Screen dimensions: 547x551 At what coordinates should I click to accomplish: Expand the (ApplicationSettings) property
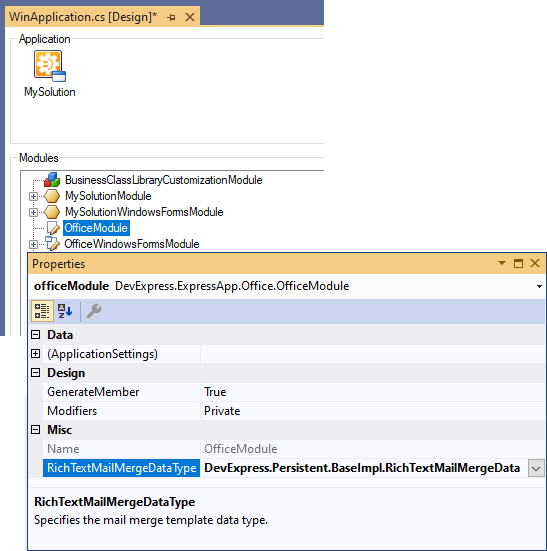coord(35,354)
